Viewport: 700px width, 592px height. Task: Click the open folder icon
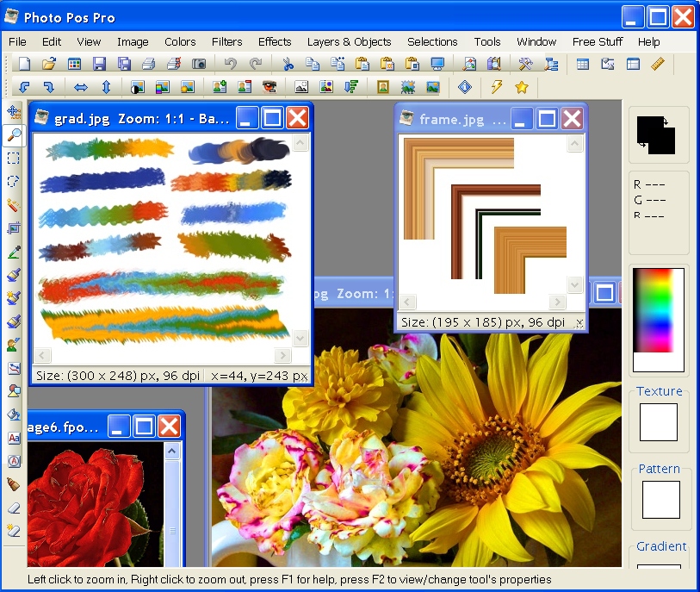tap(49, 64)
